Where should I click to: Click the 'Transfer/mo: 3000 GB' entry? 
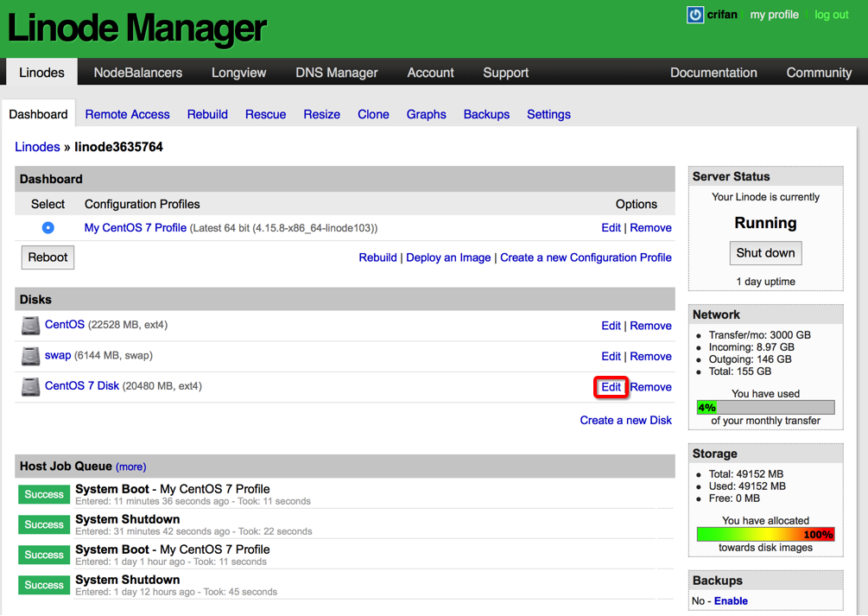click(x=759, y=334)
